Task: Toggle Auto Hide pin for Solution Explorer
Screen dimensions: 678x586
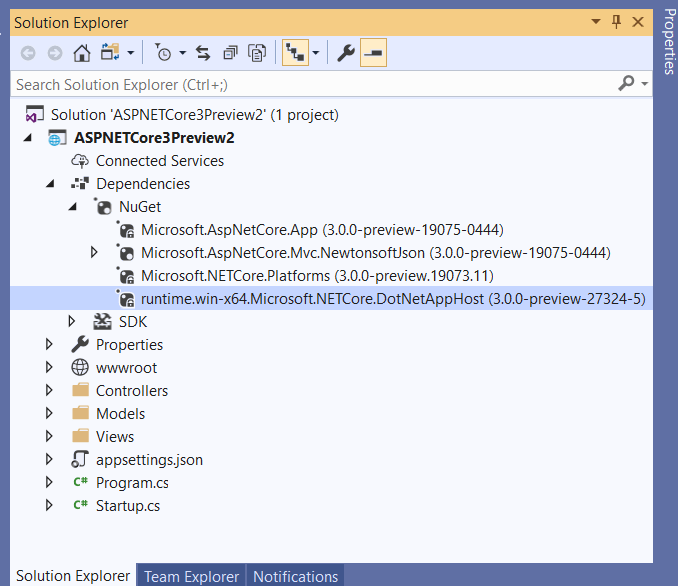Action: coord(617,22)
